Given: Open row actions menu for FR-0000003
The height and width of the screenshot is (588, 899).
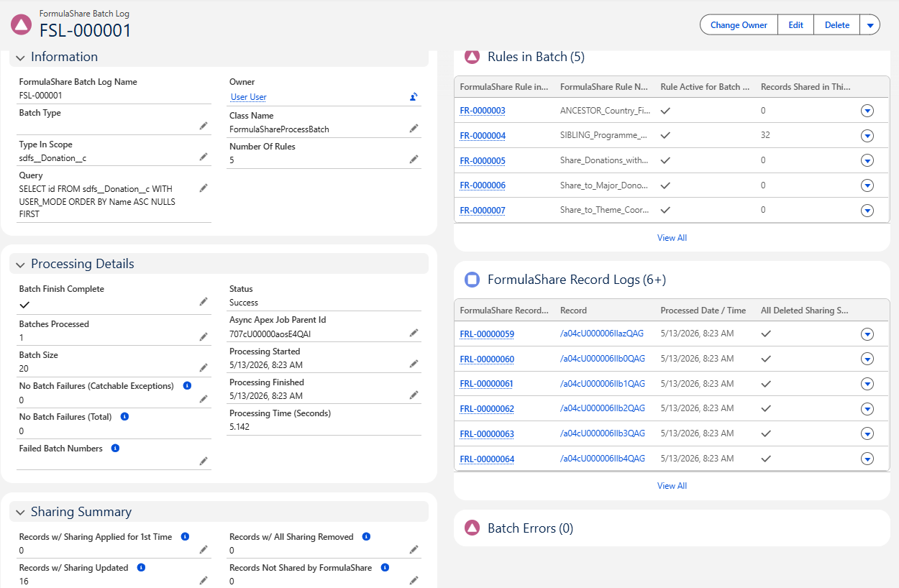Looking at the screenshot, I should click(867, 111).
